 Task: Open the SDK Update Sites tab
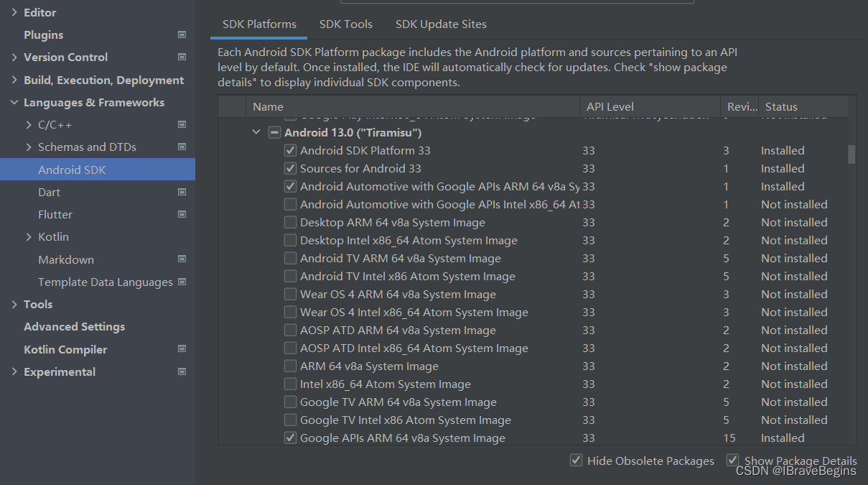441,24
